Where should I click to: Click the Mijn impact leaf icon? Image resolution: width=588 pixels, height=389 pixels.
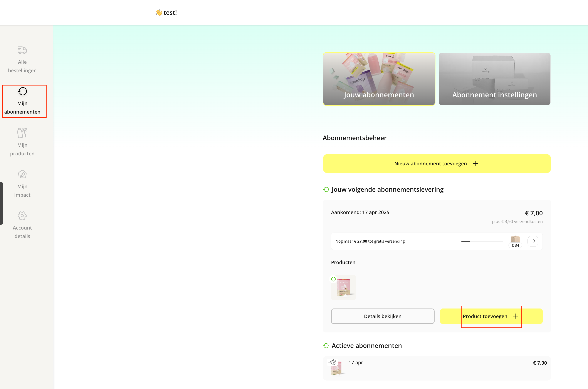coord(22,174)
